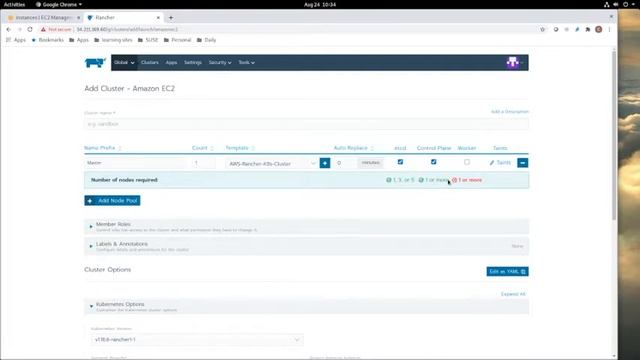Image resolution: width=640 pixels, height=360 pixels.
Task: Collapse the Kubernetes Options section
Action: pyautogui.click(x=307, y=307)
